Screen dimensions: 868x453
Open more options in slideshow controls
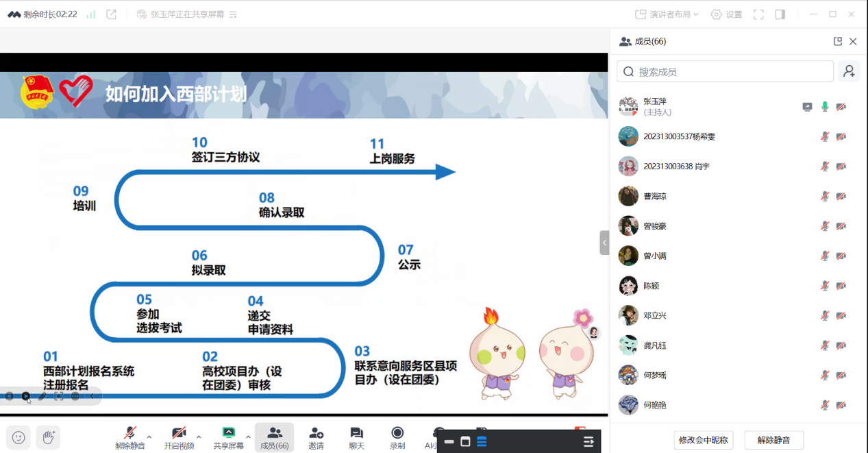point(75,396)
